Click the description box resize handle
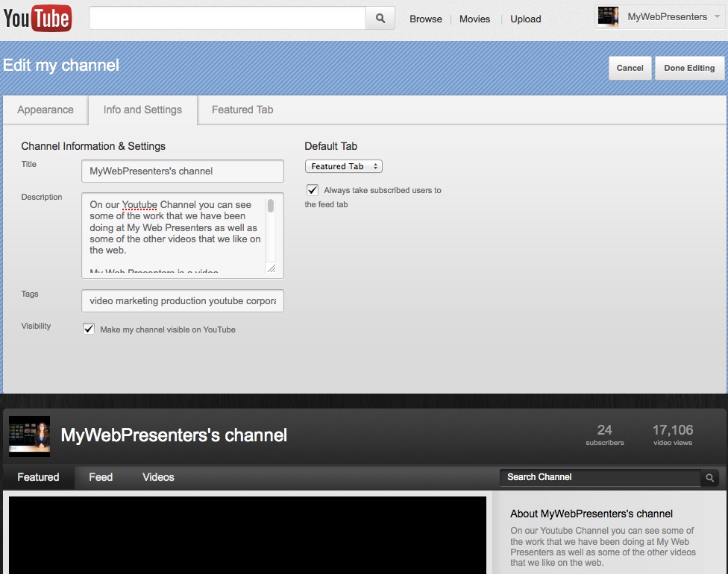Image resolution: width=728 pixels, height=574 pixels. click(x=271, y=268)
